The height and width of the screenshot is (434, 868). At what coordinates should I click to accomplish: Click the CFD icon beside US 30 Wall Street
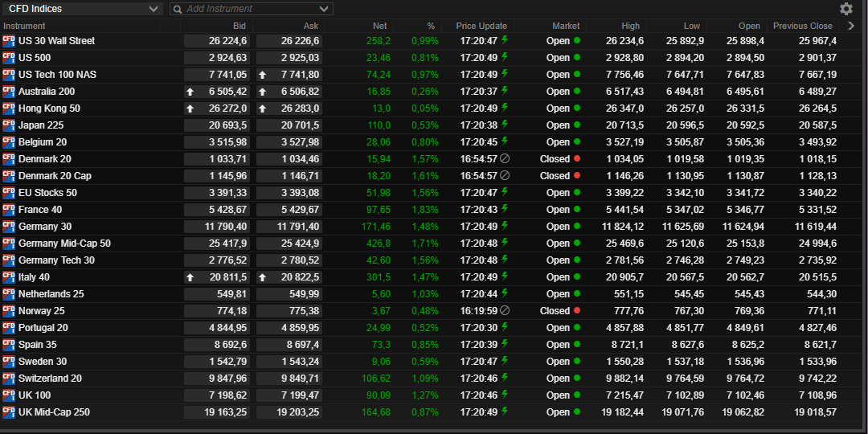coord(9,40)
